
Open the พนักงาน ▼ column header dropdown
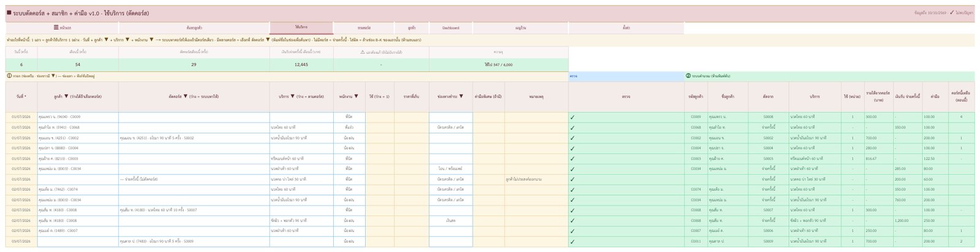[x=349, y=97]
